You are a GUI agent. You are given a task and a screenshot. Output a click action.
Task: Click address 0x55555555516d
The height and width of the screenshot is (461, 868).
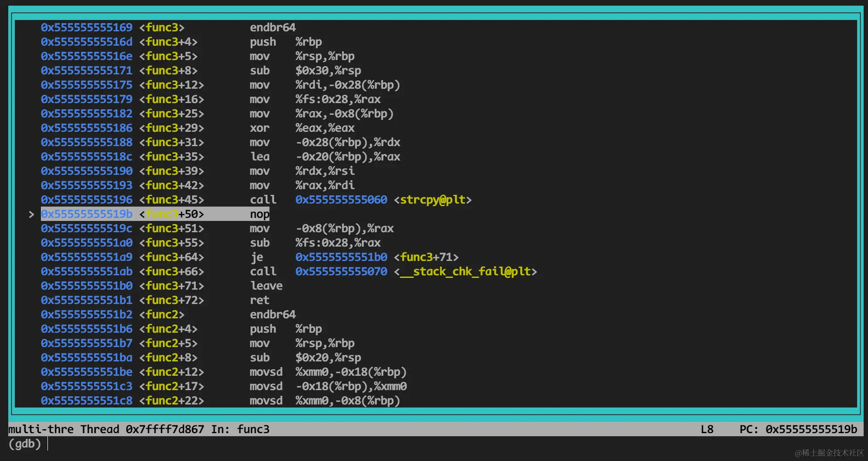[87, 42]
